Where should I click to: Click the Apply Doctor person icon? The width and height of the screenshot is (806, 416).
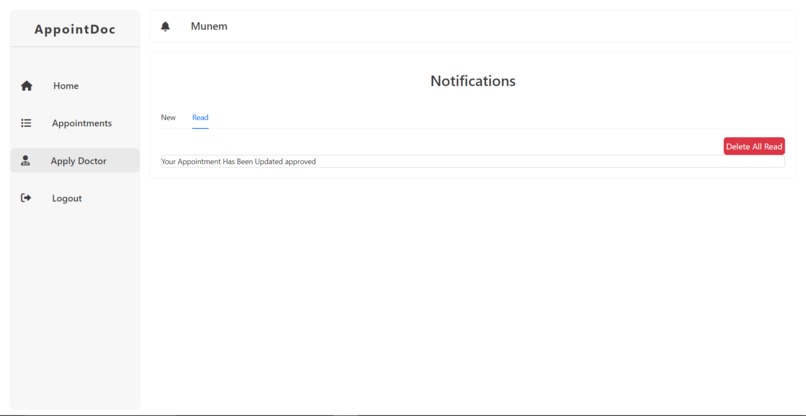click(25, 160)
